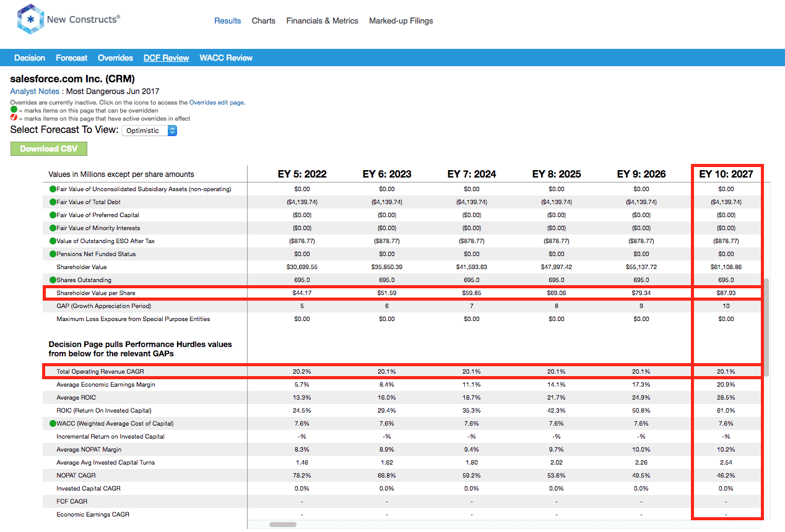Switch to the Forecast subtab
Image resolution: width=785 pixels, height=532 pixels.
72,58
